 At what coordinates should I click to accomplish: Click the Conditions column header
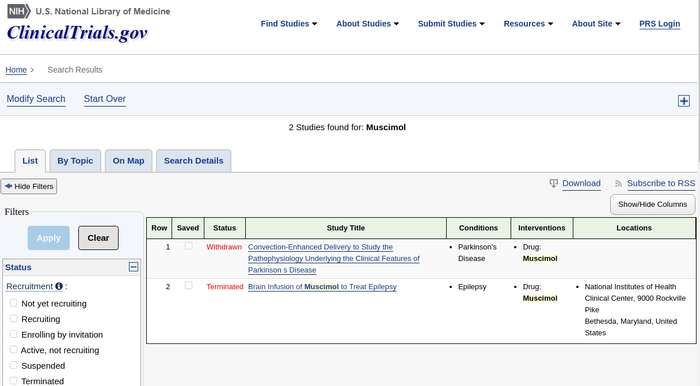click(x=478, y=228)
